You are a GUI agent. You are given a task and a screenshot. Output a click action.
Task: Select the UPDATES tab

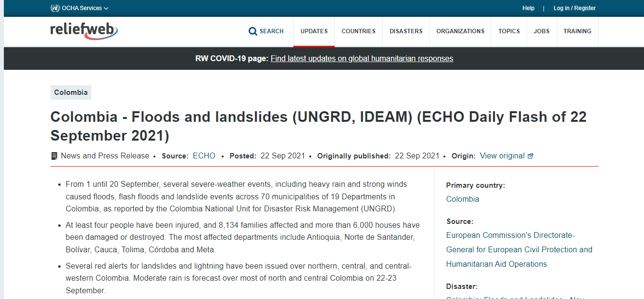coord(314,31)
